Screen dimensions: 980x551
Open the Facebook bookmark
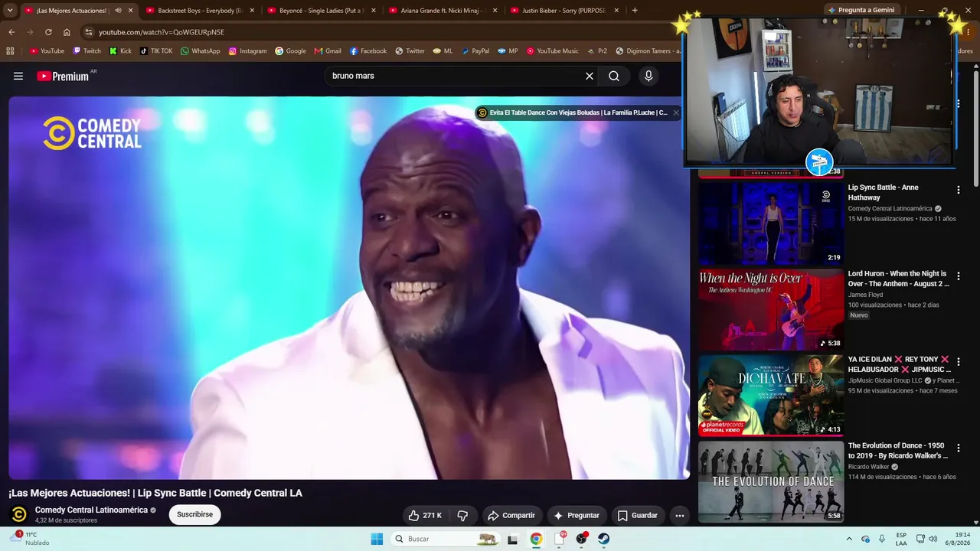368,51
